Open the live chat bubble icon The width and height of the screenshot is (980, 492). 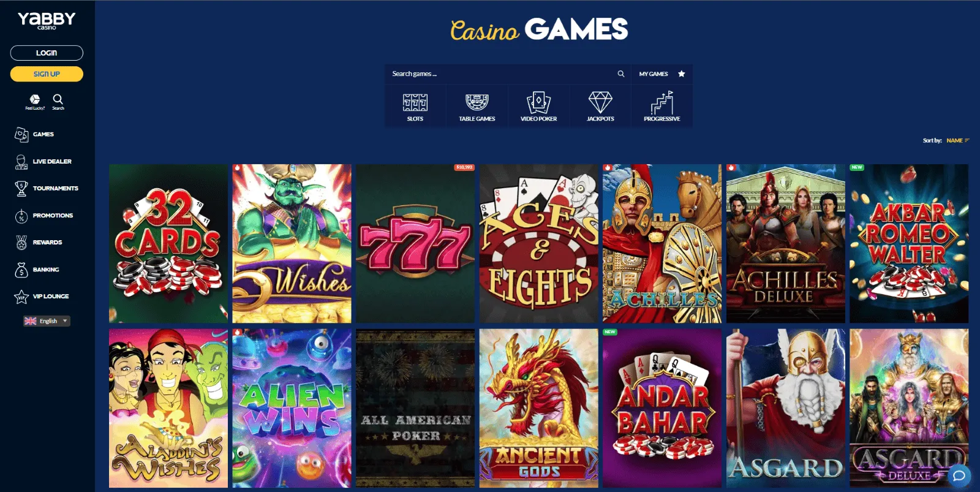959,475
